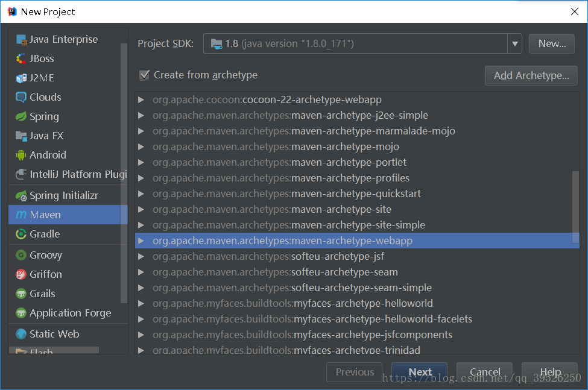Click the Next button

419,372
